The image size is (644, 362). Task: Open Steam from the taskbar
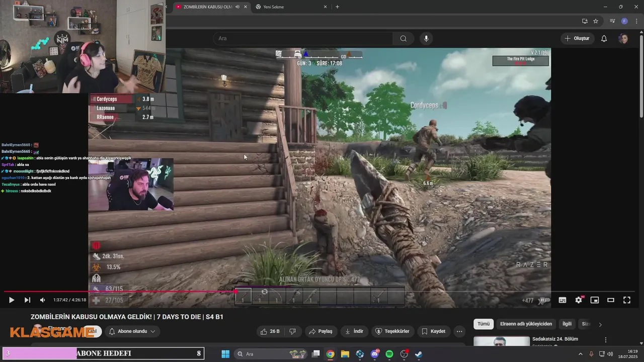click(419, 354)
